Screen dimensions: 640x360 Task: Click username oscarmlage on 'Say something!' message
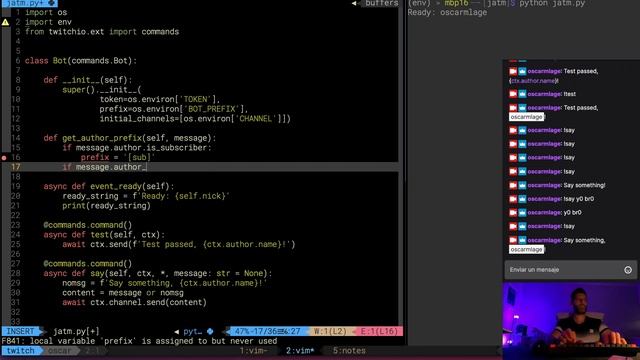tap(544, 185)
